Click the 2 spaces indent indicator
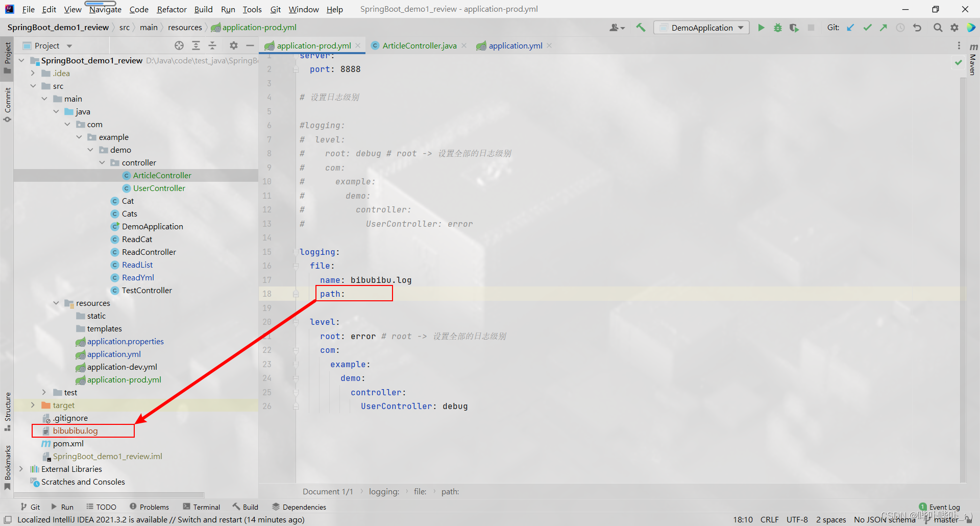 click(x=831, y=520)
